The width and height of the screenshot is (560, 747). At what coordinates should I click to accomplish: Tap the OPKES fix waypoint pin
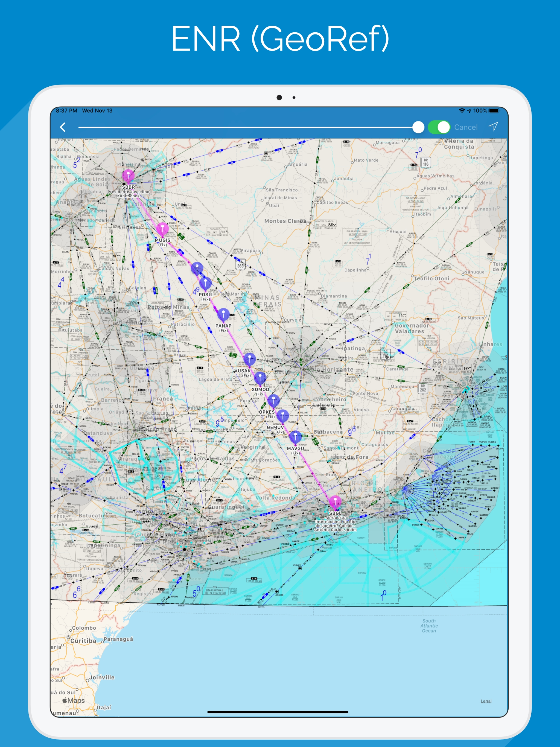[273, 400]
